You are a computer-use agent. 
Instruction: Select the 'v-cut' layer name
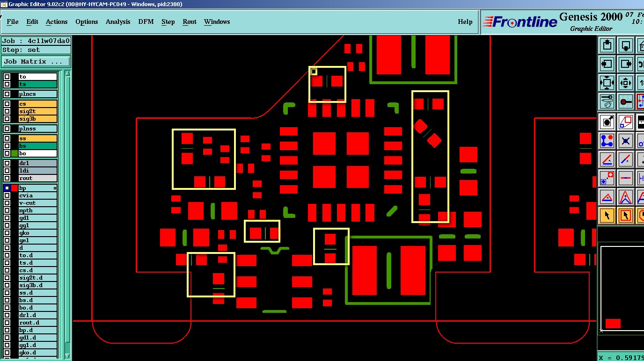(x=37, y=203)
